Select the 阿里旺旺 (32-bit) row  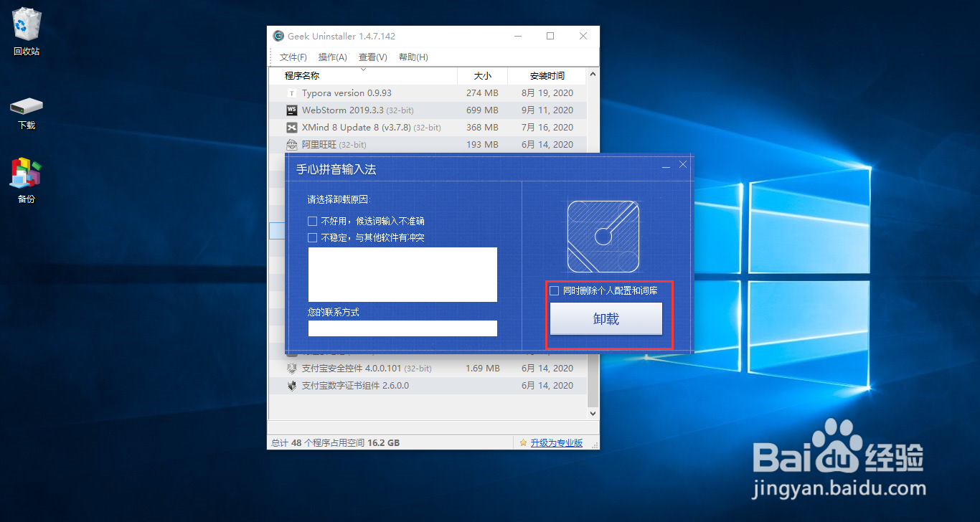[428, 145]
